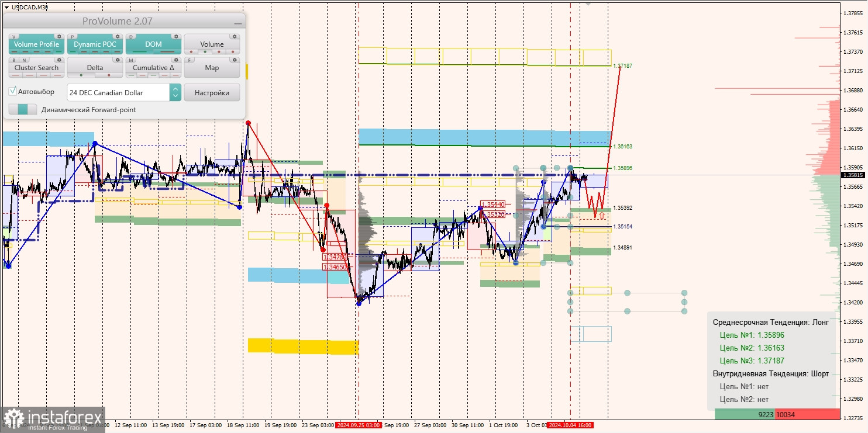Click the red 10034 volume bar
The height and width of the screenshot is (433, 868).
[807, 414]
